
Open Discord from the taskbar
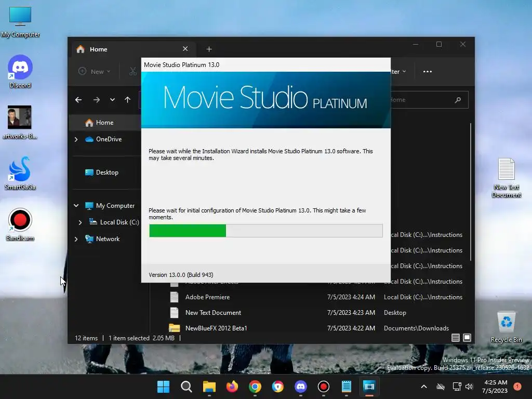301,387
